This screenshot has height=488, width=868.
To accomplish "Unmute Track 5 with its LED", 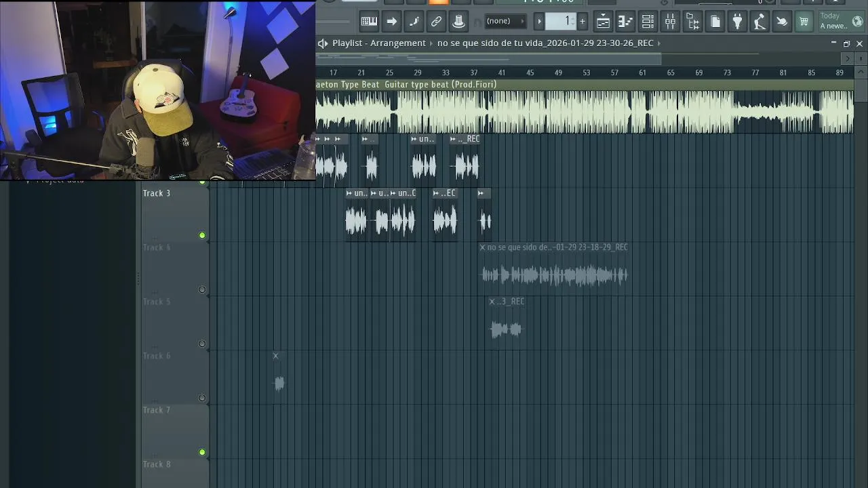I will click(x=202, y=344).
